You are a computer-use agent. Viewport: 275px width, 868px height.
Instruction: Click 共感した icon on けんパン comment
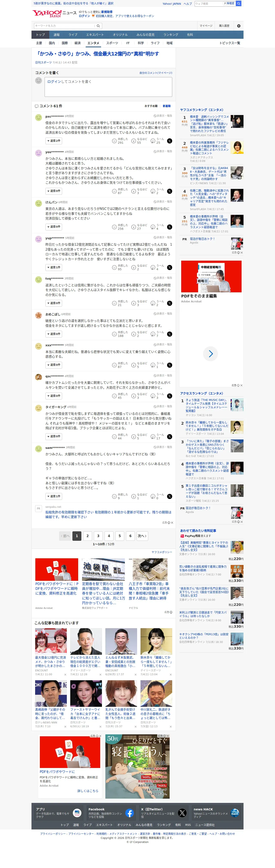point(114,227)
